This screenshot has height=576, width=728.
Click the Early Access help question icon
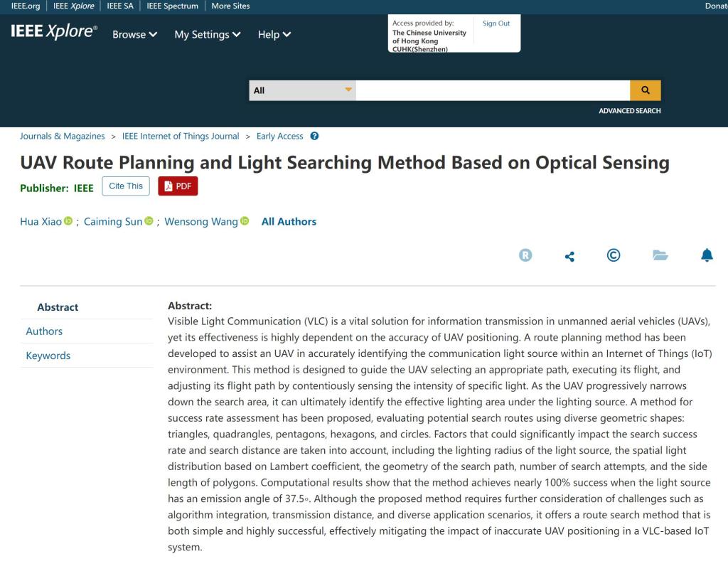pyautogui.click(x=315, y=137)
